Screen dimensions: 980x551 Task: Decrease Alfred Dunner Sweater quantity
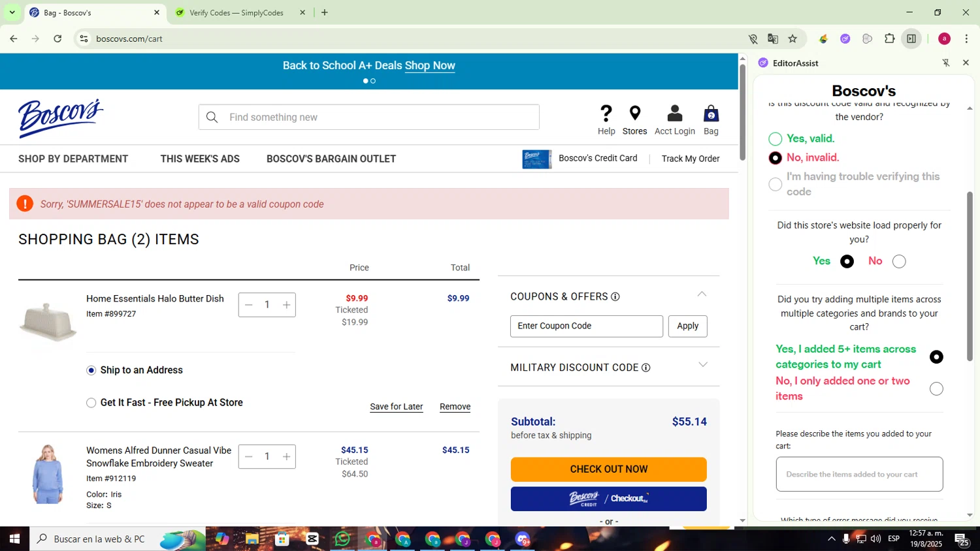pyautogui.click(x=248, y=456)
